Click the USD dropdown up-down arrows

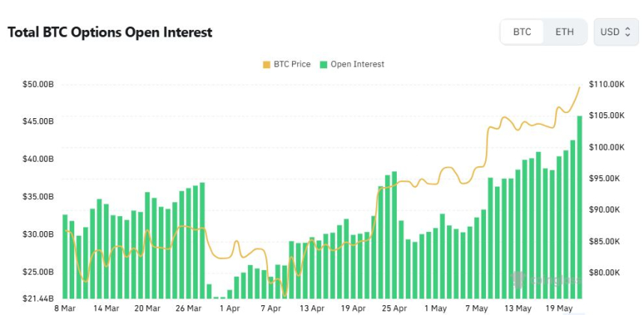(628, 32)
